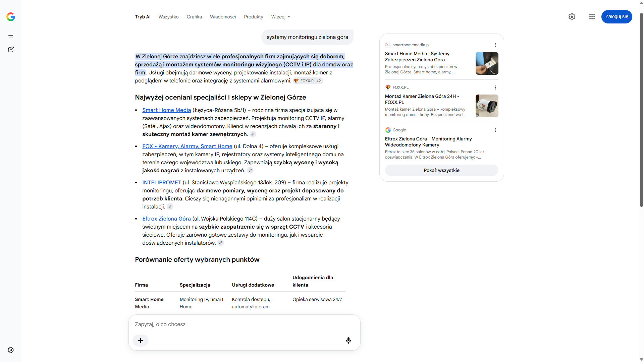644x362 pixels.
Task: Click the FOXX.PL +2 source chip
Action: 308,81
